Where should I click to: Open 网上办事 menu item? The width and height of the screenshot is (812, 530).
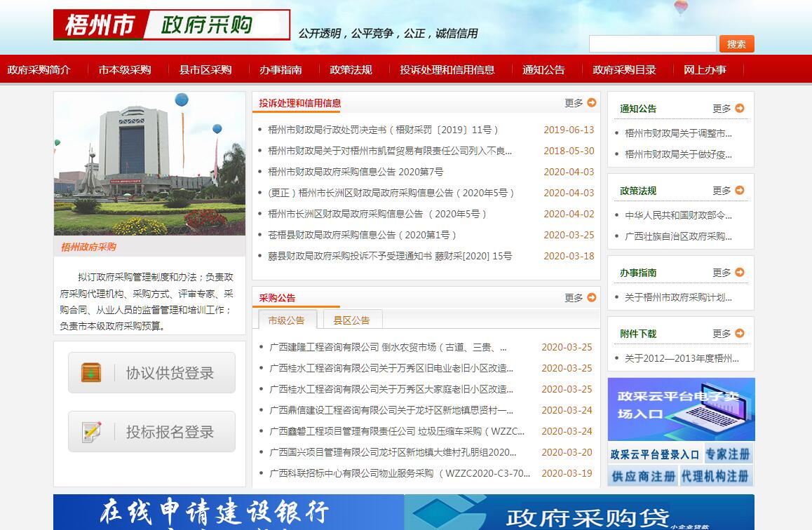(705, 69)
